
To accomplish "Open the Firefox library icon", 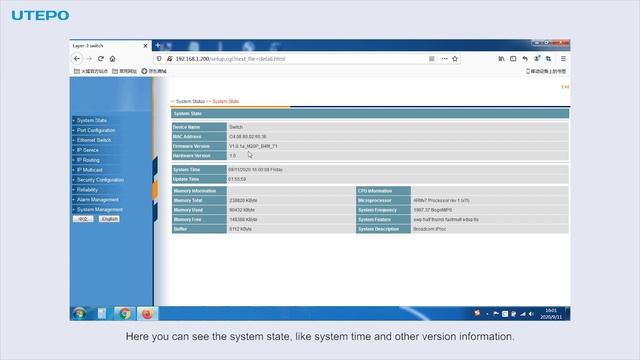I will coord(501,59).
